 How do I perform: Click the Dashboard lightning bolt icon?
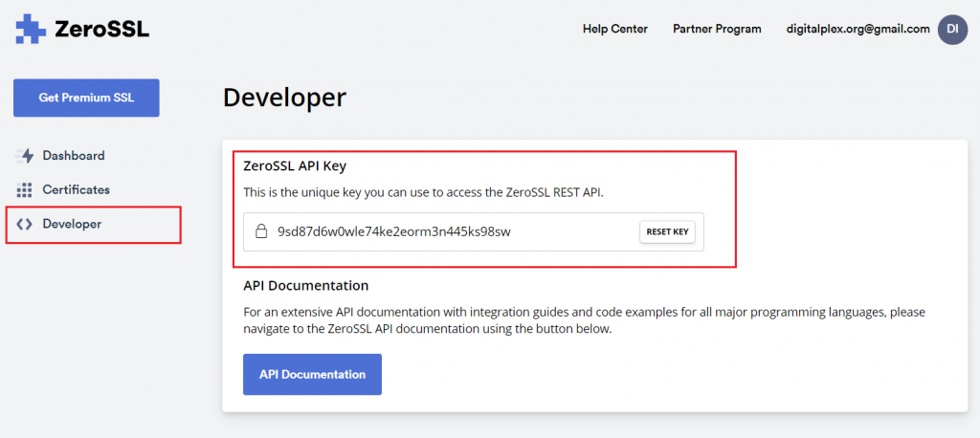(25, 156)
